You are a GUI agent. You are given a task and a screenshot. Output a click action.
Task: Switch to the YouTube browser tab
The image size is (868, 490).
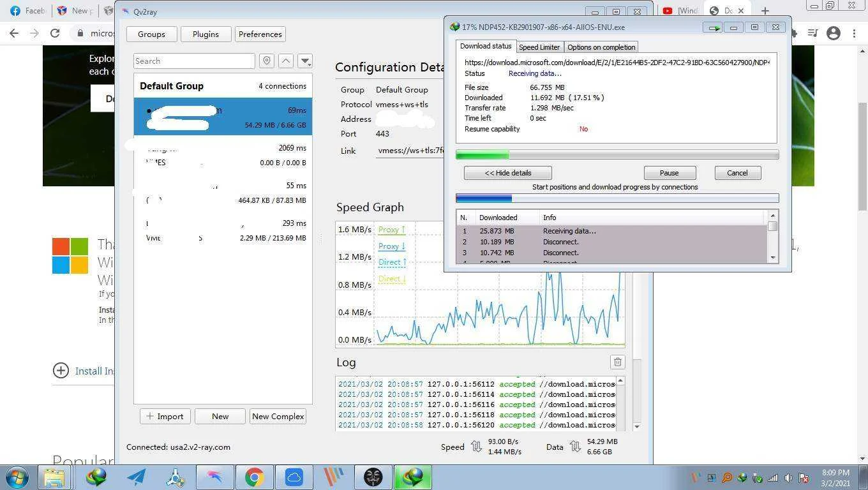(680, 11)
